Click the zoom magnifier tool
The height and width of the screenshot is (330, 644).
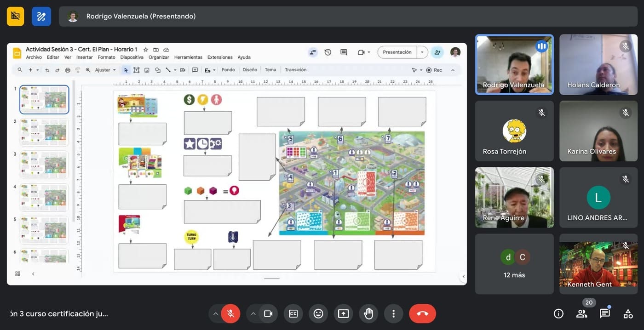[88, 70]
